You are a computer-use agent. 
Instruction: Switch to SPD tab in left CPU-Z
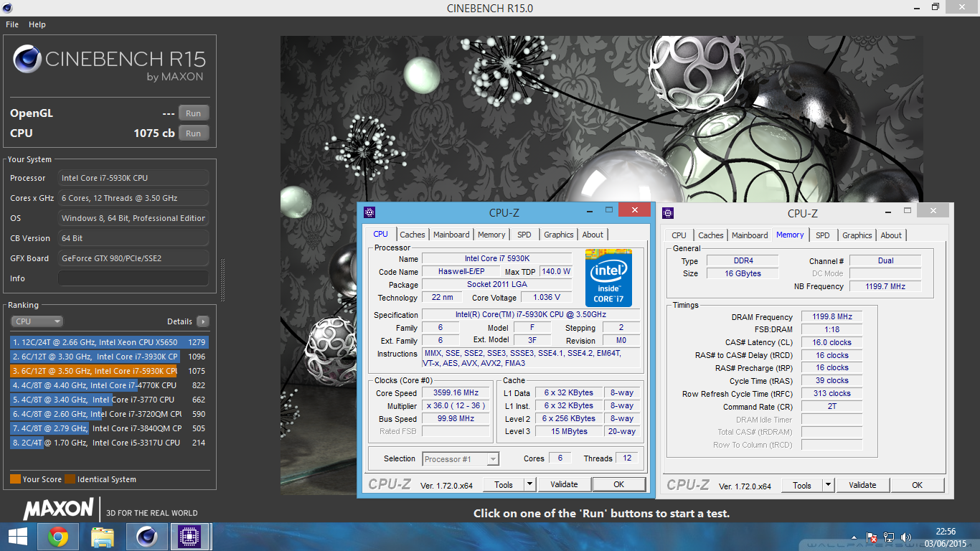point(524,235)
